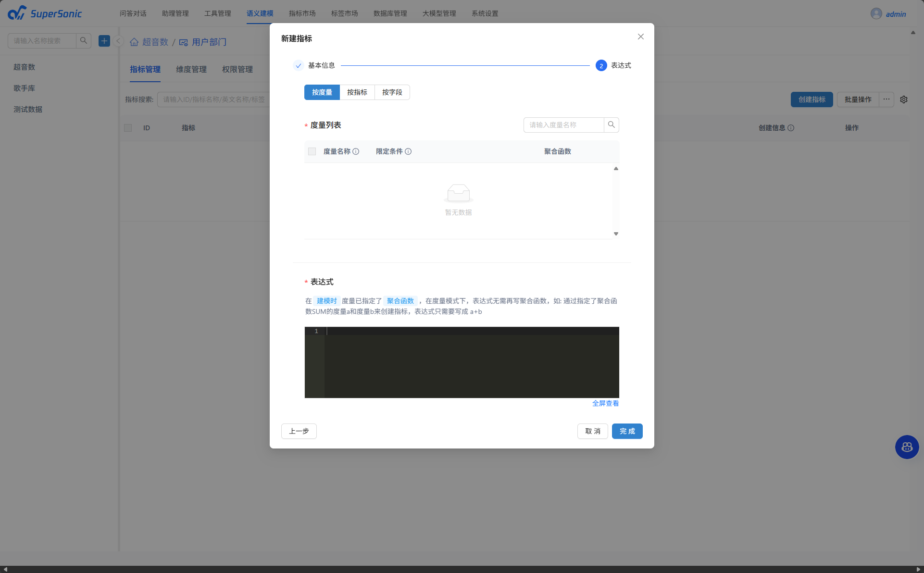This screenshot has width=924, height=573.
Task: Click the measure name search magnifier button
Action: click(612, 125)
